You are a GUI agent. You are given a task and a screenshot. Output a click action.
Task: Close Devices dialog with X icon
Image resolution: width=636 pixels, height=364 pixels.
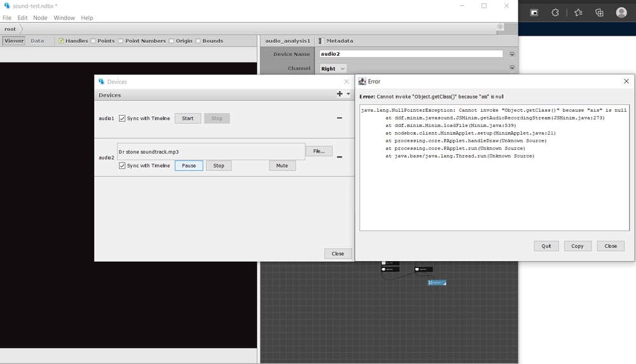[347, 82]
